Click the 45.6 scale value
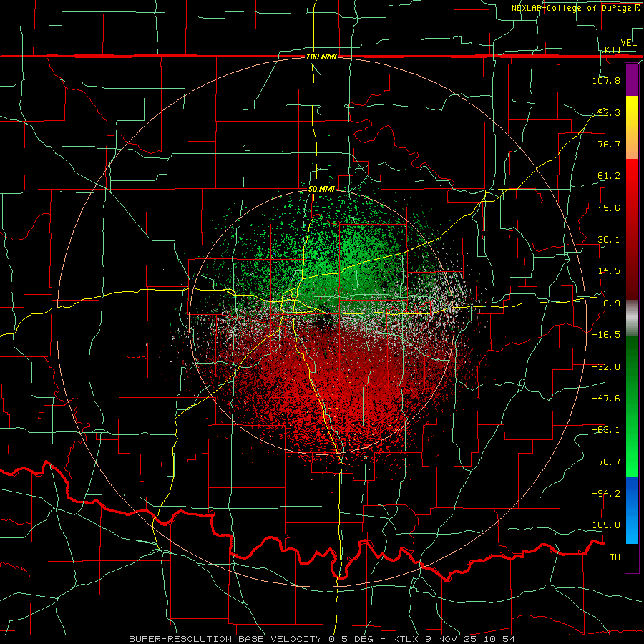644x644 pixels. [609, 208]
